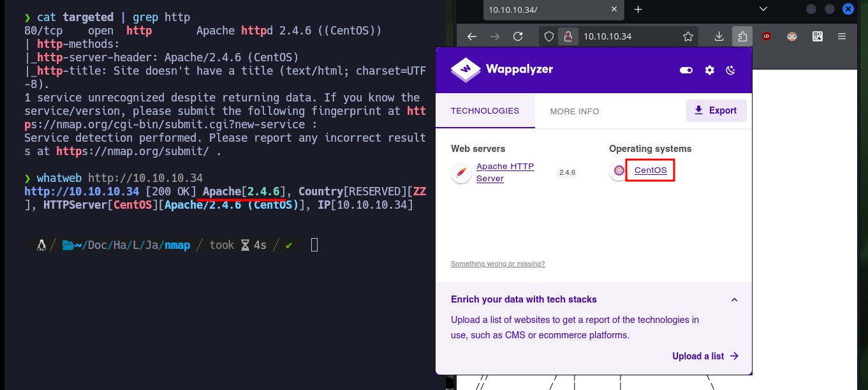Open the list all tabs dropdown
This screenshot has width=868, height=390.
tap(764, 9)
